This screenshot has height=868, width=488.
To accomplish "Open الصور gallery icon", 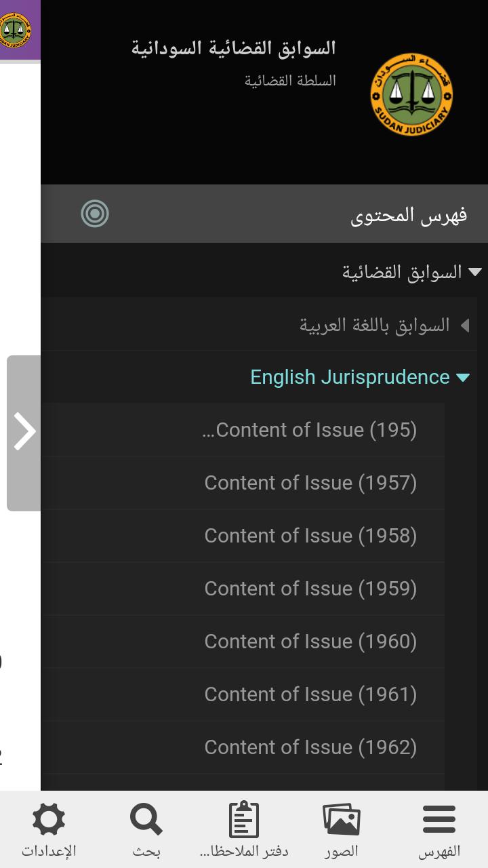I will click(342, 820).
